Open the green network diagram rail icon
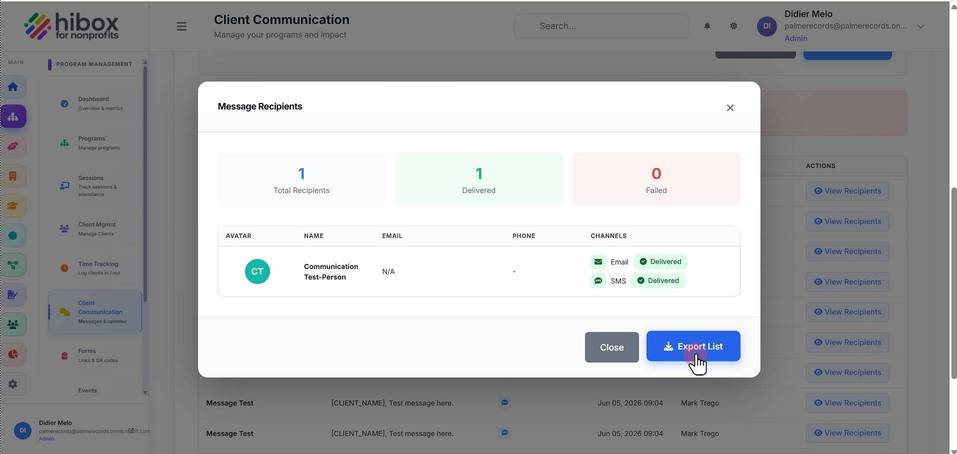This screenshot has width=957, height=454. click(13, 265)
